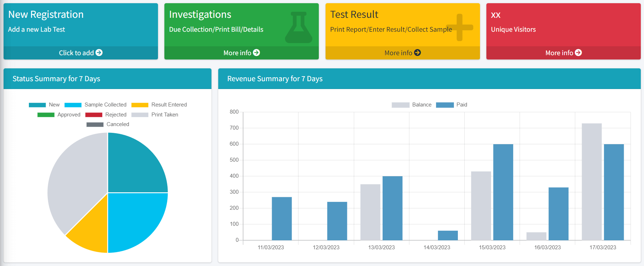Click the Paid bar for 12/03/2023

[x=337, y=221]
